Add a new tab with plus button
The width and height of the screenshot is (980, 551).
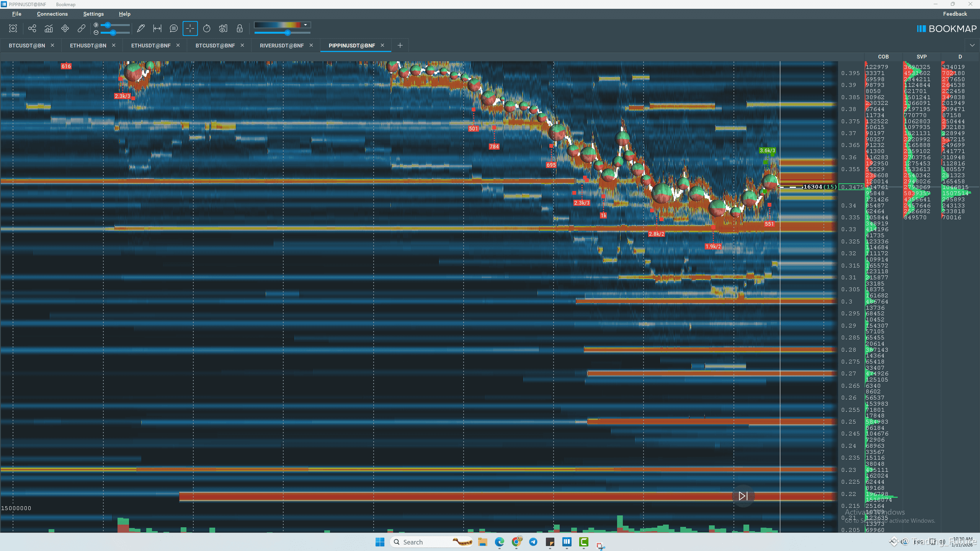(x=400, y=46)
